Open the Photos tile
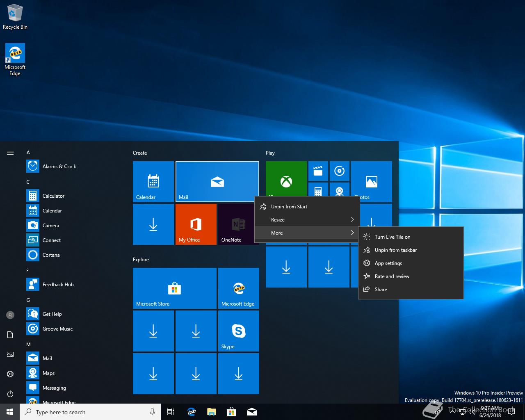 372,179
